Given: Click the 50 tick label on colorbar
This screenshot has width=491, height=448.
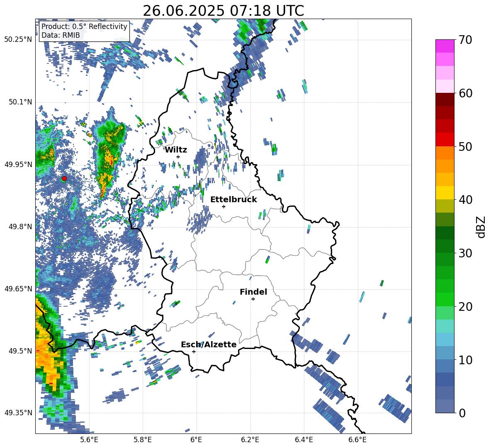Looking at the screenshot, I should 465,146.
